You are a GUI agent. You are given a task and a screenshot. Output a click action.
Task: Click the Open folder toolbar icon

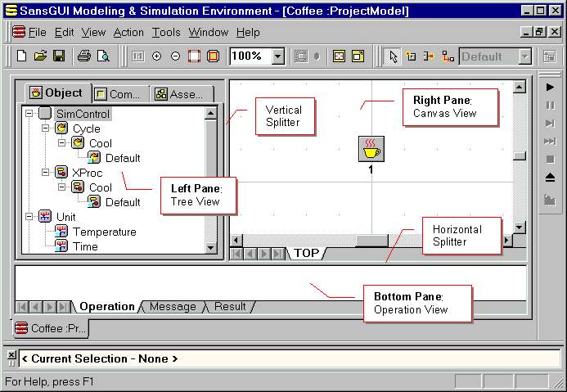point(40,56)
